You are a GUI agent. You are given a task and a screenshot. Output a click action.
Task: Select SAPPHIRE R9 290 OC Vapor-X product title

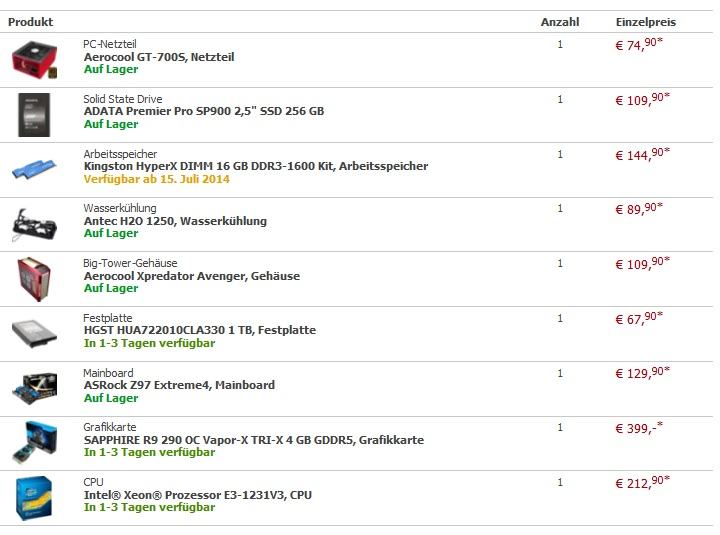click(x=254, y=440)
